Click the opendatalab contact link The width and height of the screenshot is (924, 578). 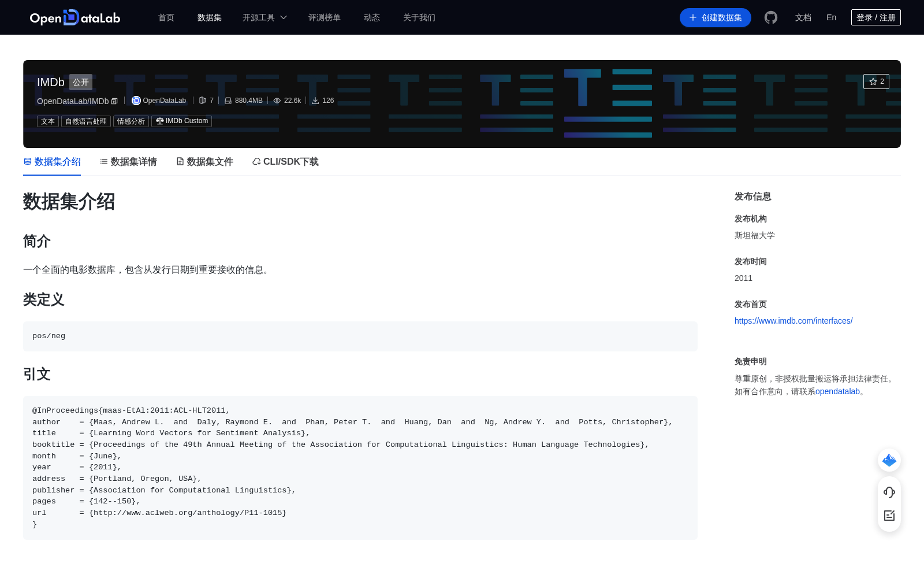[837, 391]
